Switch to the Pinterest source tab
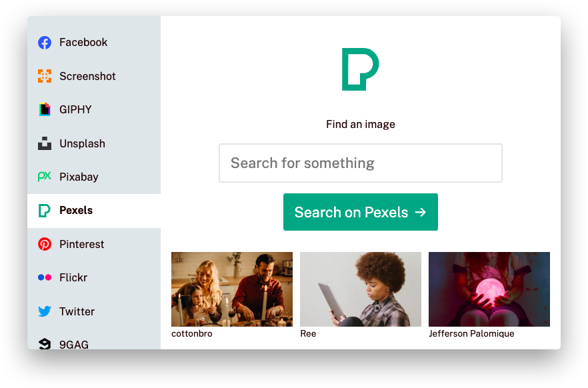Screen dimensions: 588x388 [x=94, y=245]
